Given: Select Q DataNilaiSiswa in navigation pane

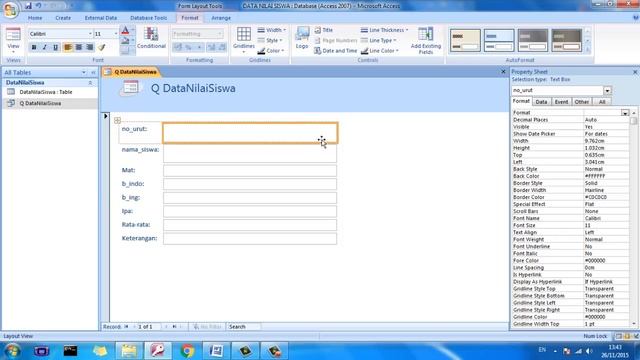Looking at the screenshot, I should tap(40, 104).
